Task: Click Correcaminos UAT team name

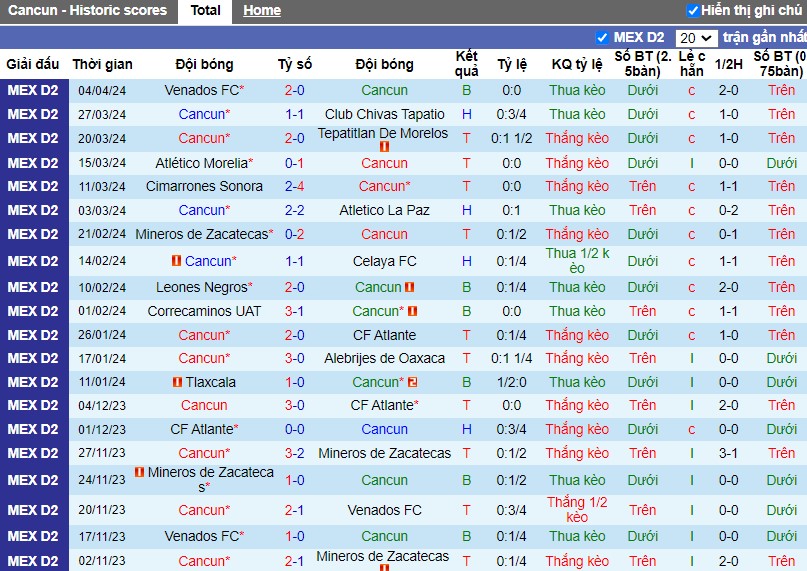Action: point(204,312)
